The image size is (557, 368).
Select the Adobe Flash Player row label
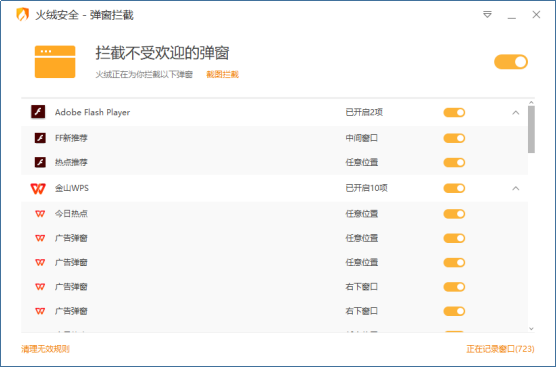92,112
